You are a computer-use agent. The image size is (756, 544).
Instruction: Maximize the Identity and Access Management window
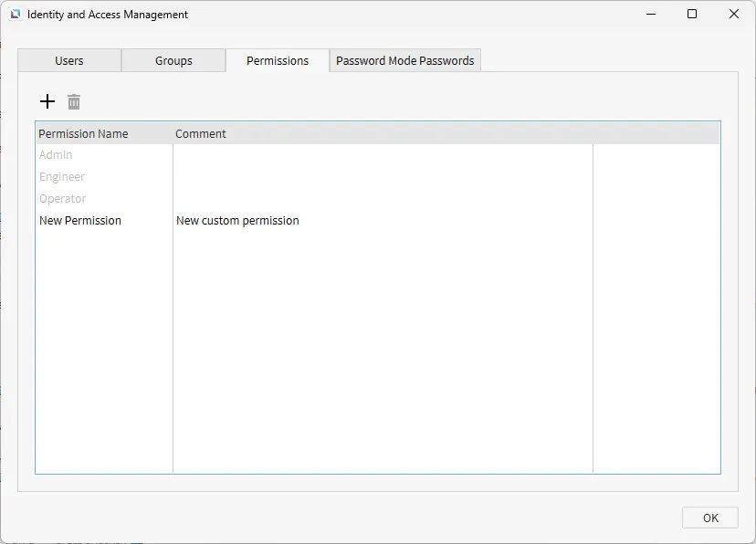[692, 15]
